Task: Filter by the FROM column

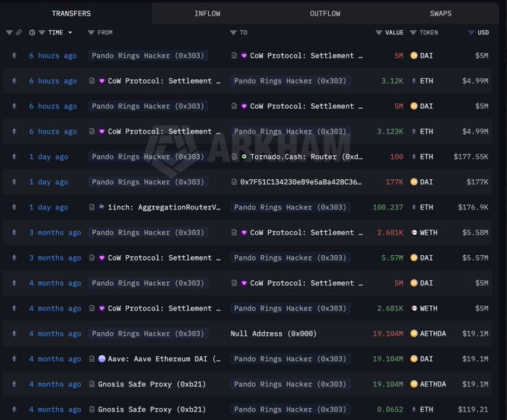Action: pos(91,32)
